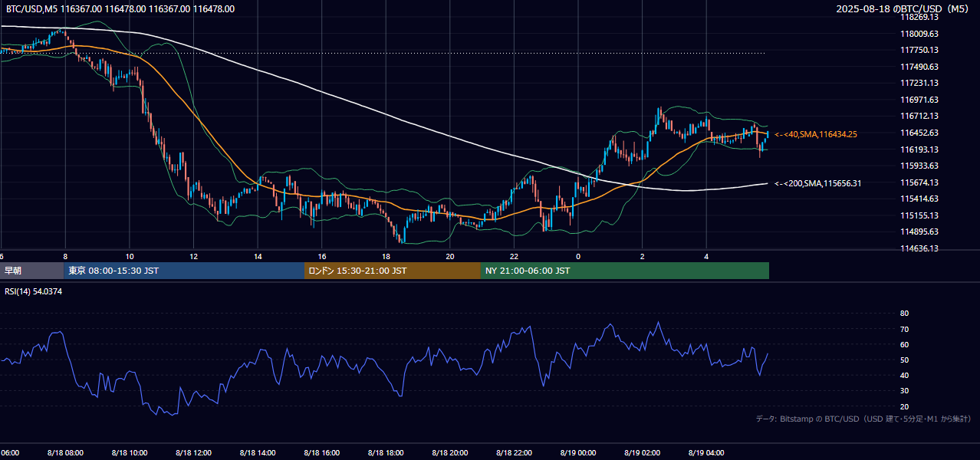Click price axis label 115155.13
980x460 pixels.
tap(919, 215)
